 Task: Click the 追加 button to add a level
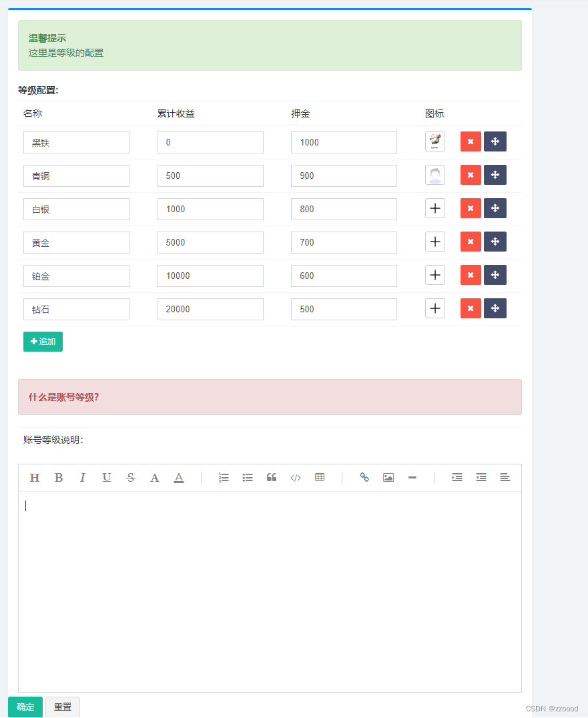tap(43, 341)
